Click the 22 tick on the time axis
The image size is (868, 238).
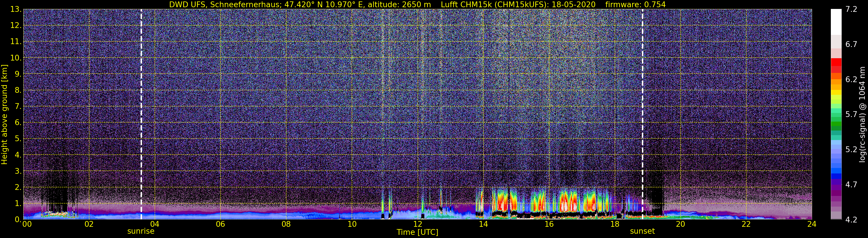(x=746, y=224)
